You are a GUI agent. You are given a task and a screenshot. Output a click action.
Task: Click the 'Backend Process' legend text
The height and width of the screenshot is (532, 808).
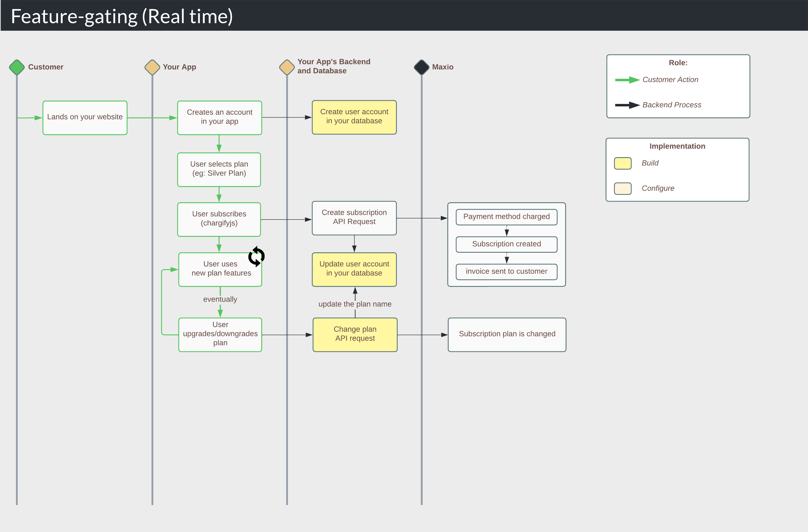tap(672, 105)
